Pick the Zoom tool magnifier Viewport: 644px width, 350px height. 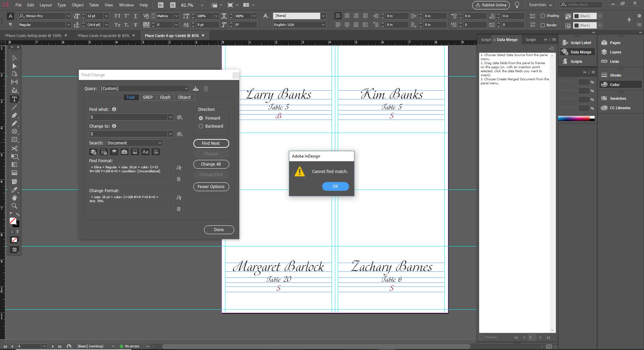pyautogui.click(x=14, y=206)
